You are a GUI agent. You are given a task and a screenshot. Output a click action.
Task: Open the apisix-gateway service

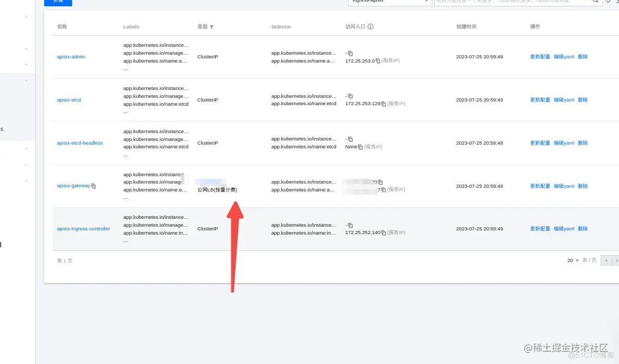pyautogui.click(x=74, y=186)
